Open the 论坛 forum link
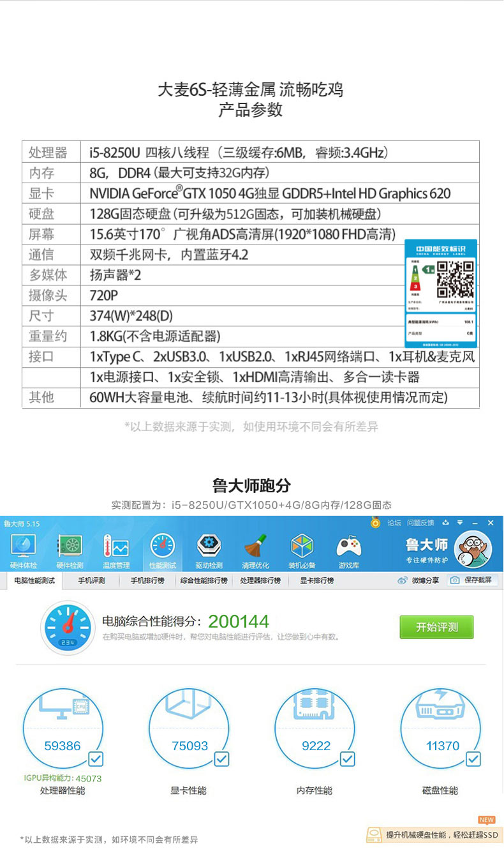This screenshot has height=867, width=504. [394, 523]
